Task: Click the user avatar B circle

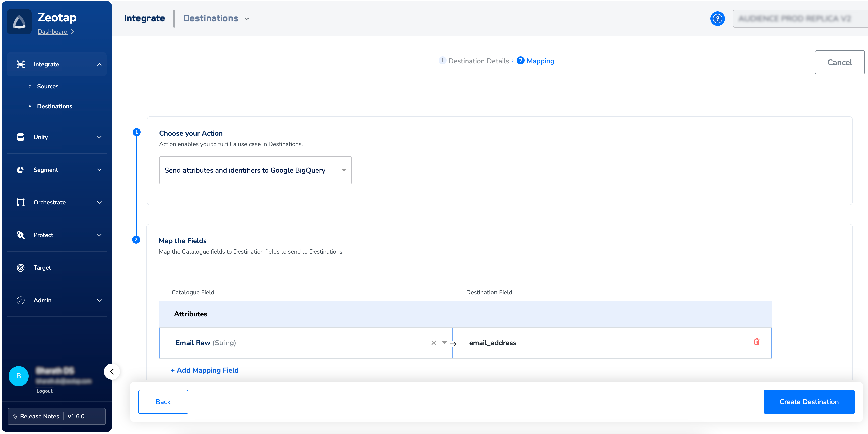Action: [x=19, y=376]
